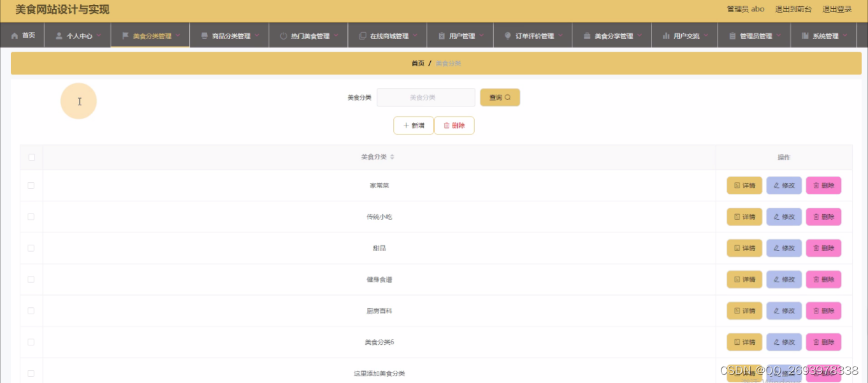This screenshot has height=383, width=868.
Task: Check the box for the 传统小吃 row
Action: pyautogui.click(x=31, y=217)
